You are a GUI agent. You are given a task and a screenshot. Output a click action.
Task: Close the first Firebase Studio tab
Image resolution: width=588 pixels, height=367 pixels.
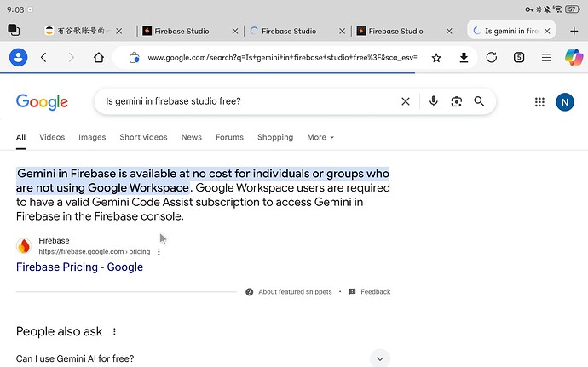point(235,32)
